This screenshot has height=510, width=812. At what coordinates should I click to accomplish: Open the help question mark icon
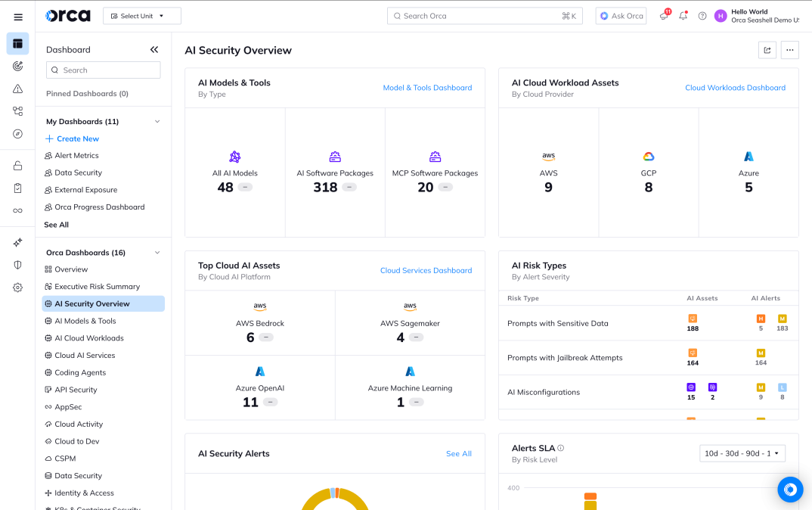702,16
